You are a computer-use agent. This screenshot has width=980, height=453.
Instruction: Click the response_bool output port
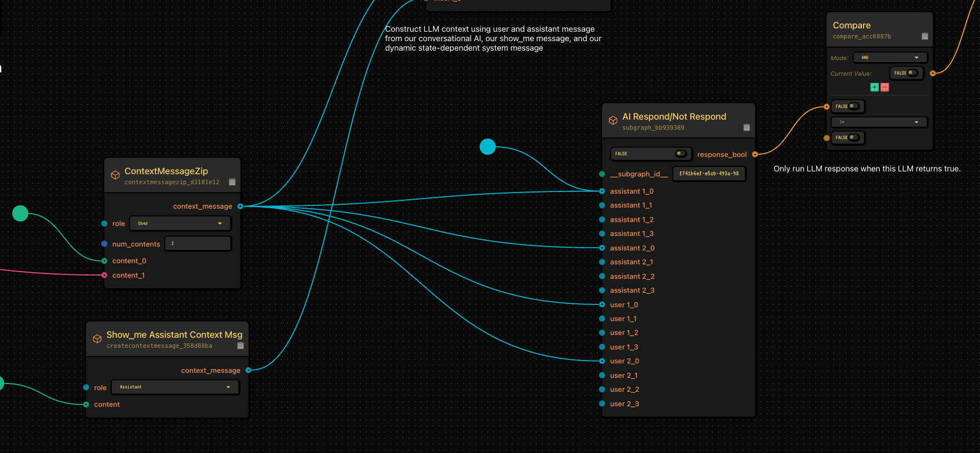(755, 154)
